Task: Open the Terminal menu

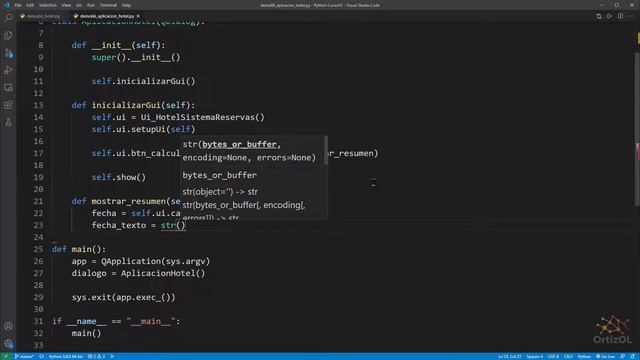Action: [x=108, y=5]
